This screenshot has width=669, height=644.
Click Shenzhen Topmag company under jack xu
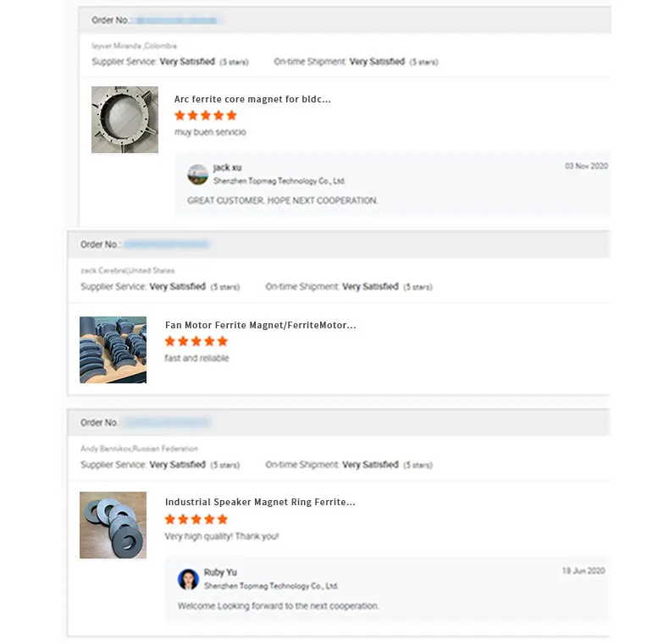click(x=279, y=181)
